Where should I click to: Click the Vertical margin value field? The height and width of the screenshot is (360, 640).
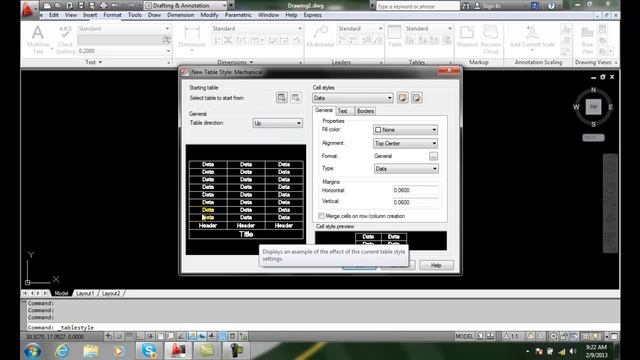point(415,202)
